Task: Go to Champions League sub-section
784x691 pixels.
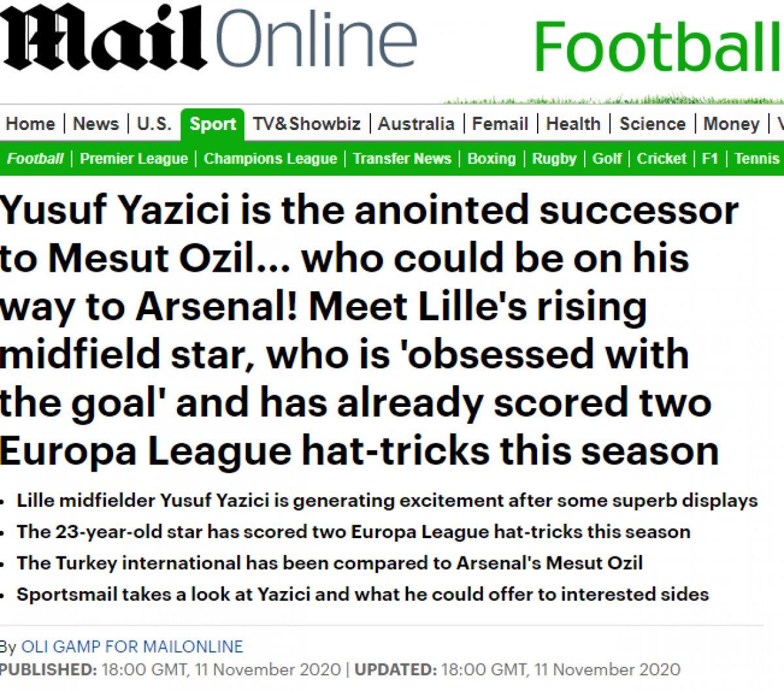Action: (x=270, y=159)
